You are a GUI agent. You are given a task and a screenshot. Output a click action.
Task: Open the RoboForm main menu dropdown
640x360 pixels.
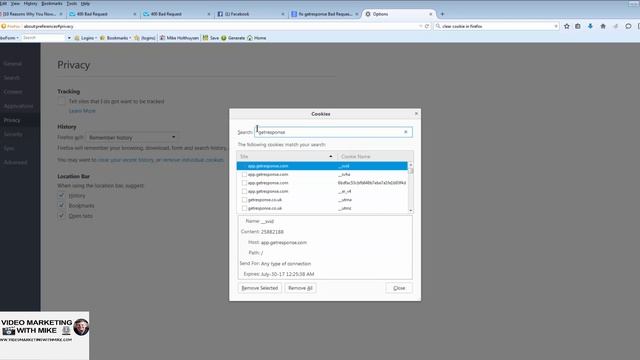tap(10, 38)
